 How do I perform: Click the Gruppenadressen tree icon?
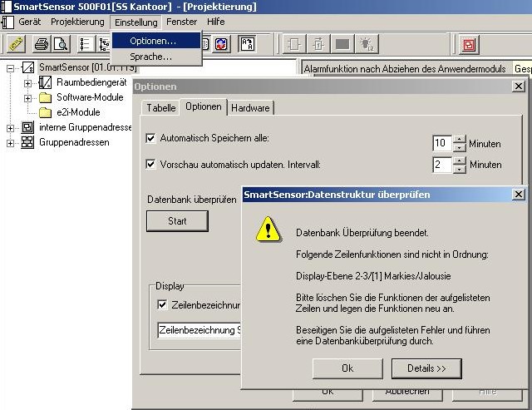pyautogui.click(x=27, y=142)
